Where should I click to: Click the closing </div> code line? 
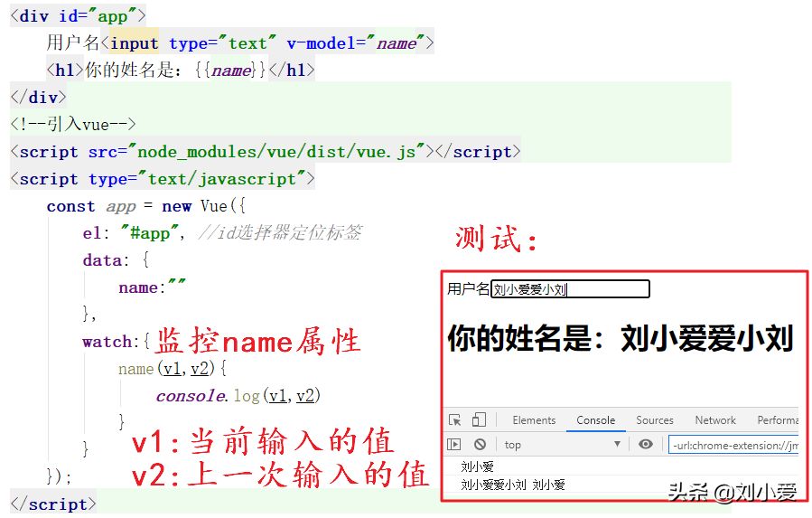[38, 97]
